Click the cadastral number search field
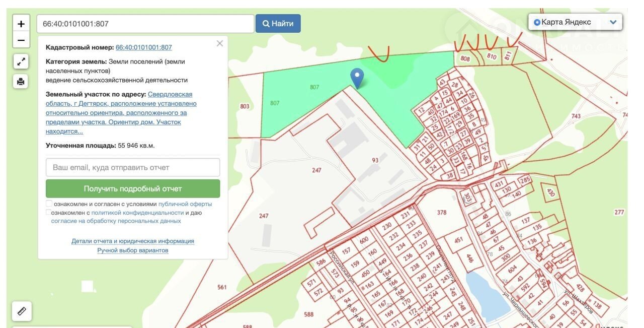The image size is (644, 328). tap(145, 24)
